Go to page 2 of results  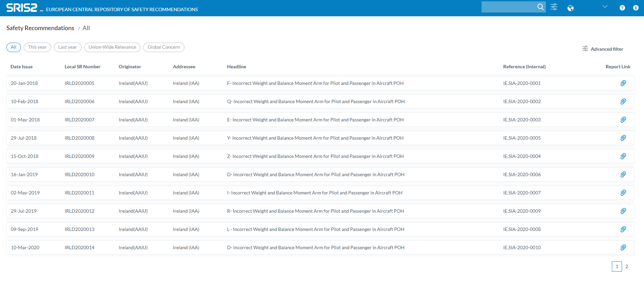627,266
